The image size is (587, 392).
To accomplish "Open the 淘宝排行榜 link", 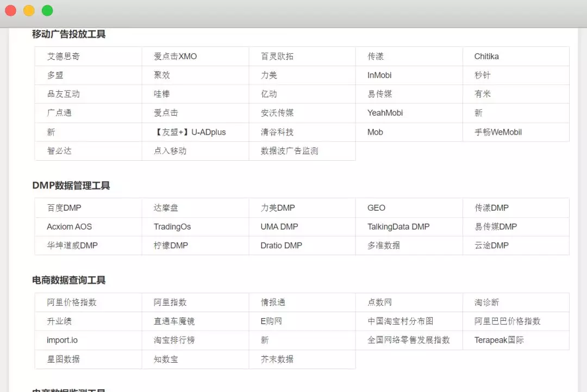I will click(174, 340).
